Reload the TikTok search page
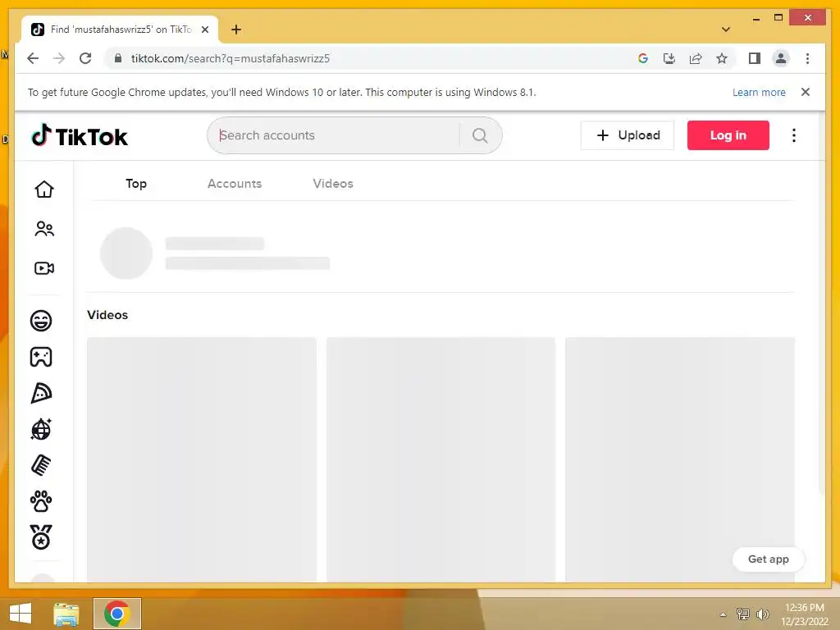This screenshot has height=630, width=840. click(85, 58)
